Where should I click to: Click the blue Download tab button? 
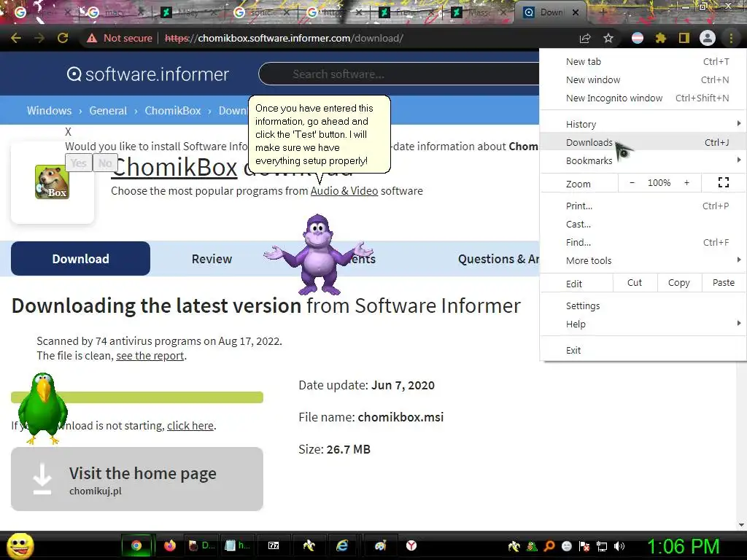click(80, 259)
